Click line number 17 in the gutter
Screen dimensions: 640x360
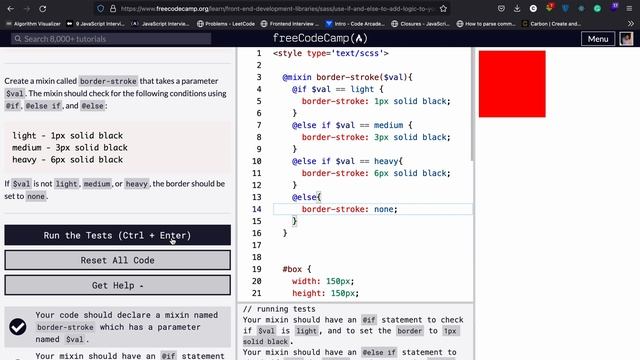(256, 245)
